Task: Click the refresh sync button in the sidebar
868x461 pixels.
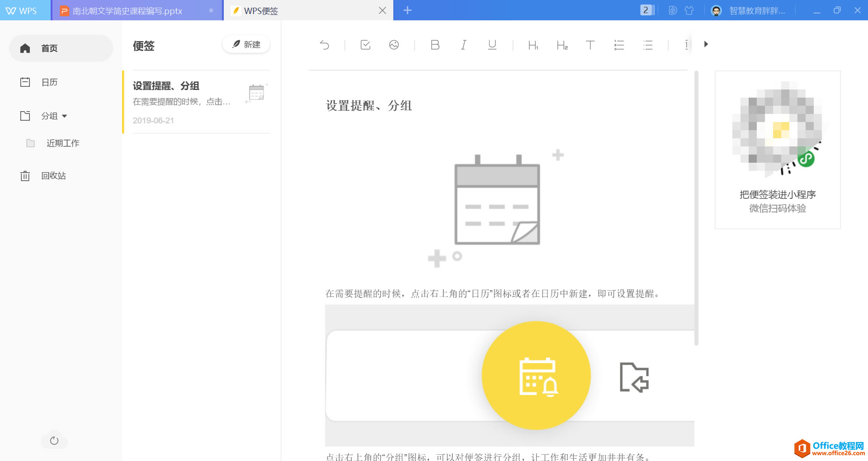Action: point(54,441)
